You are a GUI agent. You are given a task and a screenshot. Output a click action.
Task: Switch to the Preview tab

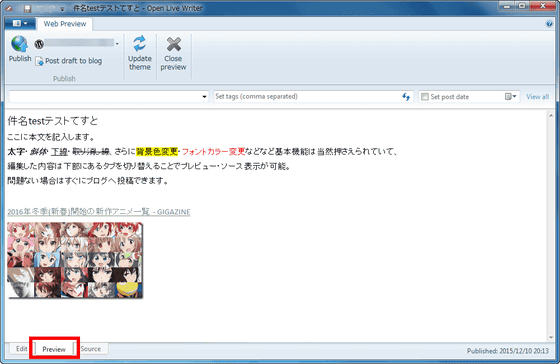(x=54, y=349)
